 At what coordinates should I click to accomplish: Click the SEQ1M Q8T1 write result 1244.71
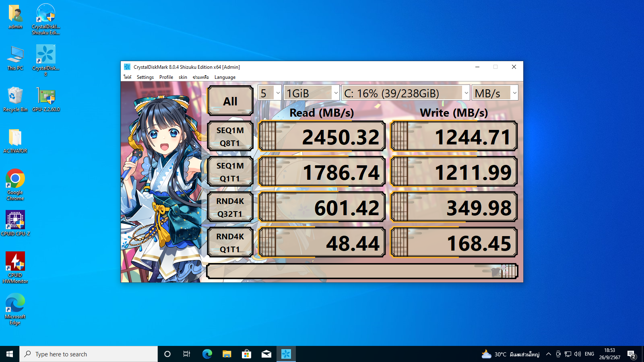click(x=454, y=136)
